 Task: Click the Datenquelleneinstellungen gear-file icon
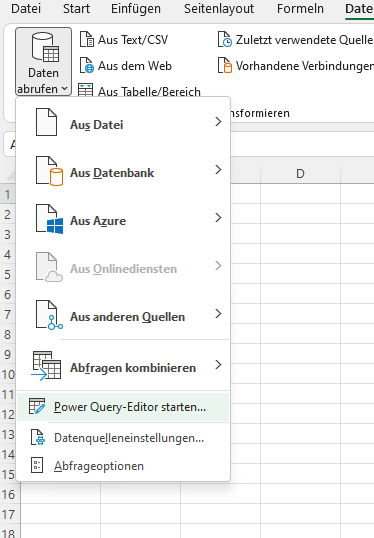coord(38,437)
